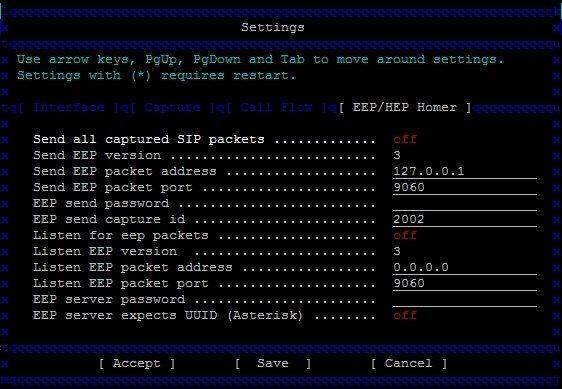Switch to the Interface tab

tap(69, 107)
